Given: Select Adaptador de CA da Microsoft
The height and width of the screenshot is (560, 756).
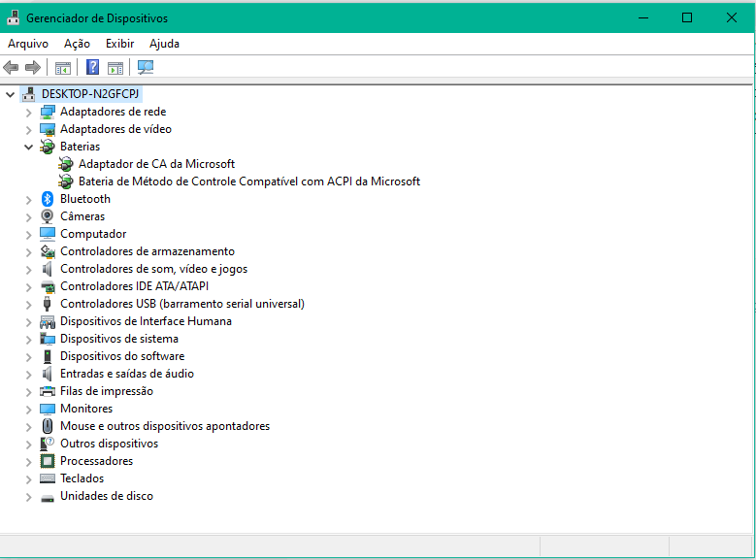Looking at the screenshot, I should [x=156, y=164].
